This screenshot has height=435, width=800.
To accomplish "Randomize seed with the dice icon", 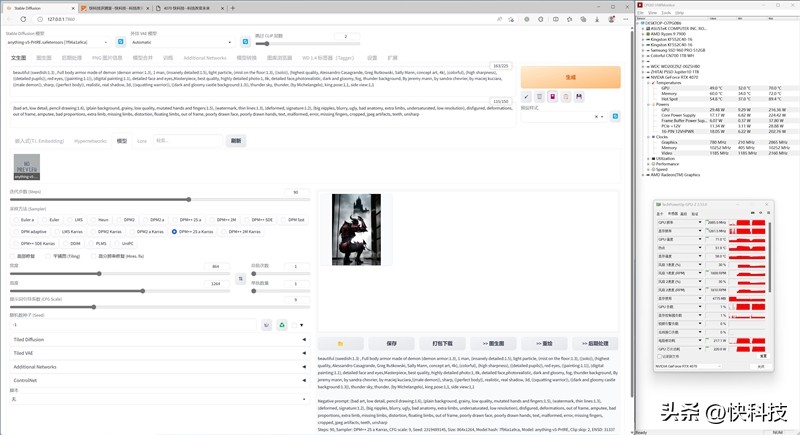I will [x=266, y=325].
